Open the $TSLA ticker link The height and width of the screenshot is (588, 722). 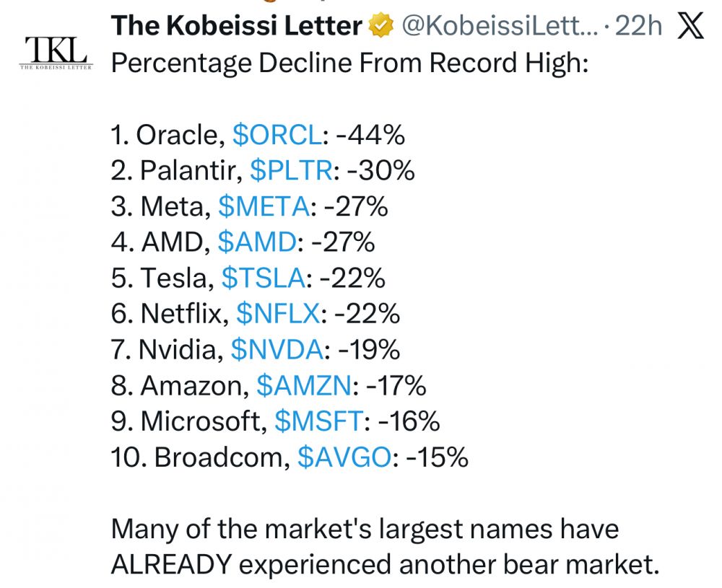(x=264, y=278)
